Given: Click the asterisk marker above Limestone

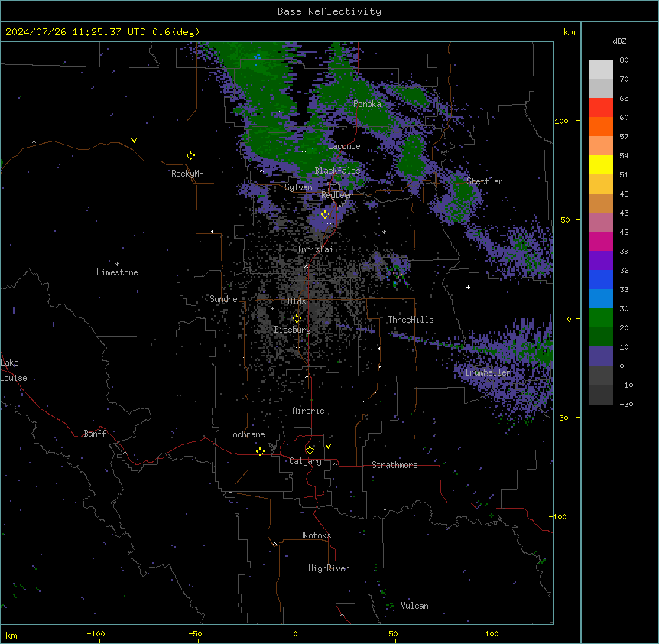Looking at the screenshot, I should click(117, 265).
